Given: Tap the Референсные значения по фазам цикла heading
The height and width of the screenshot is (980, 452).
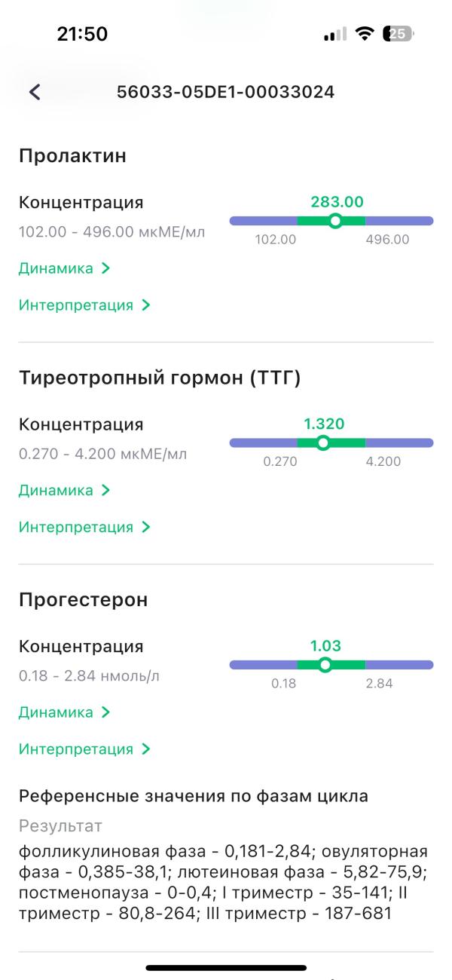Looking at the screenshot, I should 193,796.
